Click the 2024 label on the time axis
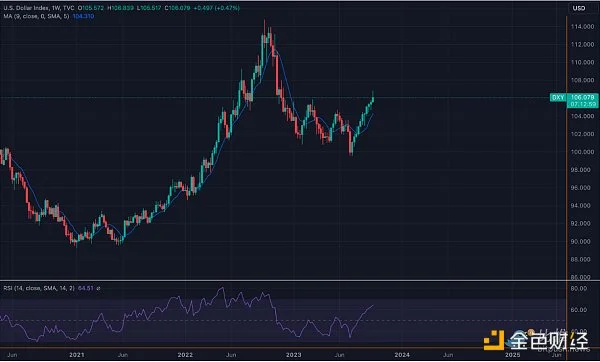 (x=402, y=355)
